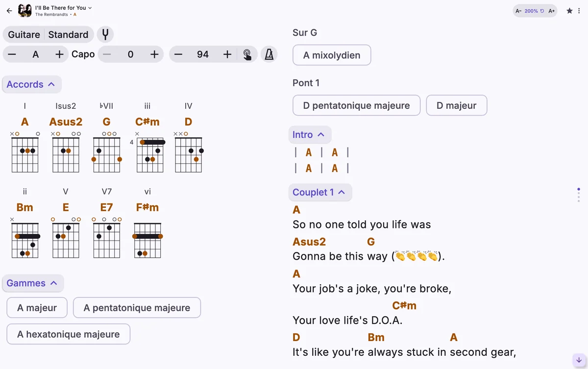This screenshot has height=369, width=588.
Task: Open the three-dot more options menu
Action: pos(580,10)
